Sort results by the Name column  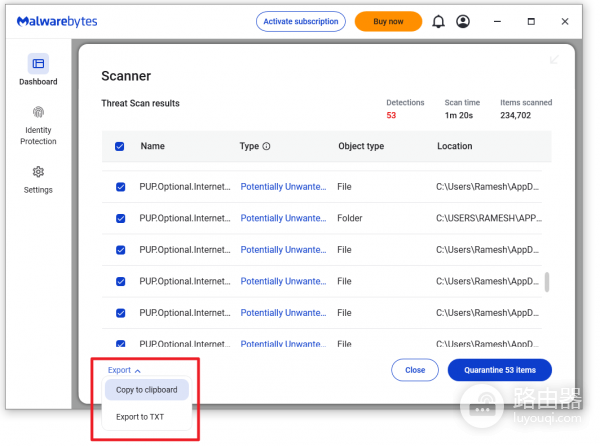[152, 146]
